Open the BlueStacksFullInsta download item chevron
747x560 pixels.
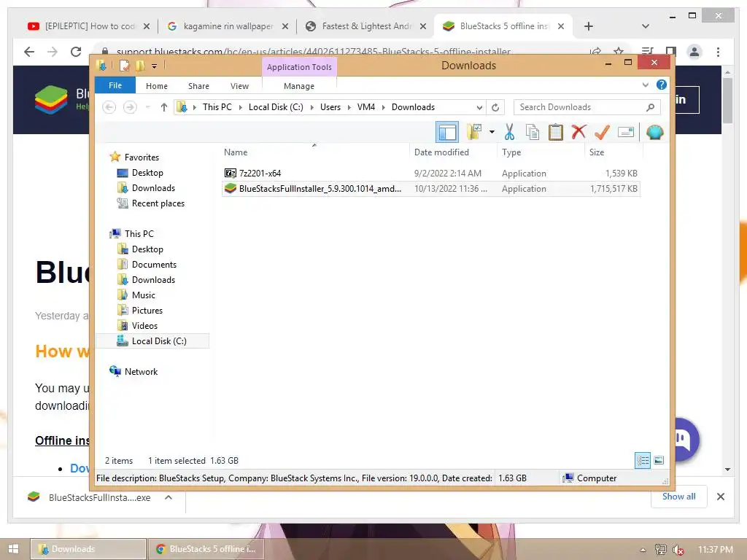[169, 497]
